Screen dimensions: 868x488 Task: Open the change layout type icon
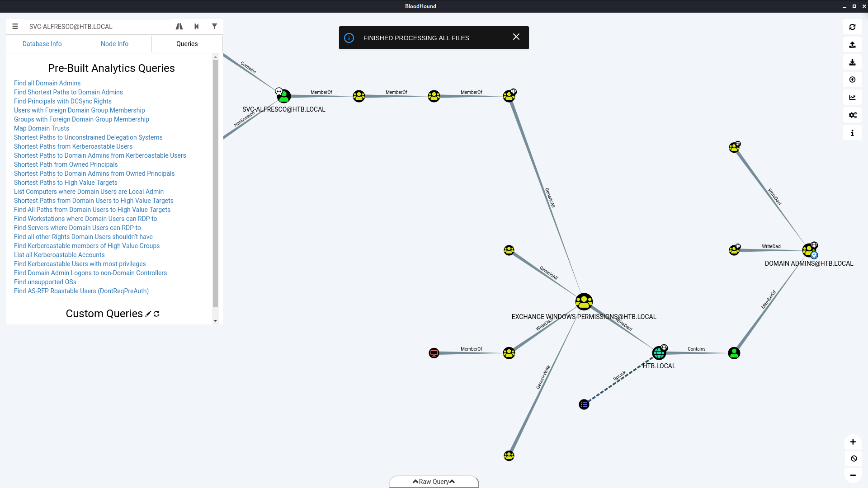852,98
